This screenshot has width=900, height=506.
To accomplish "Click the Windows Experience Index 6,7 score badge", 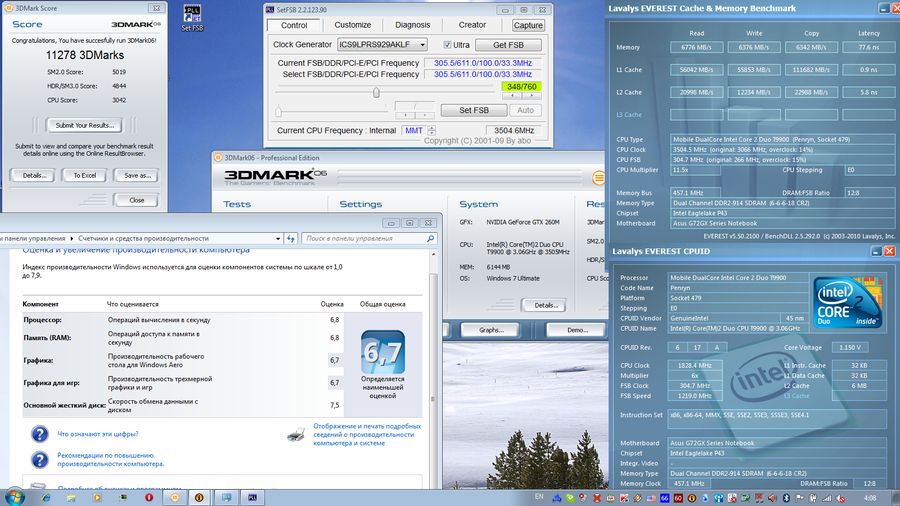I will [x=382, y=351].
